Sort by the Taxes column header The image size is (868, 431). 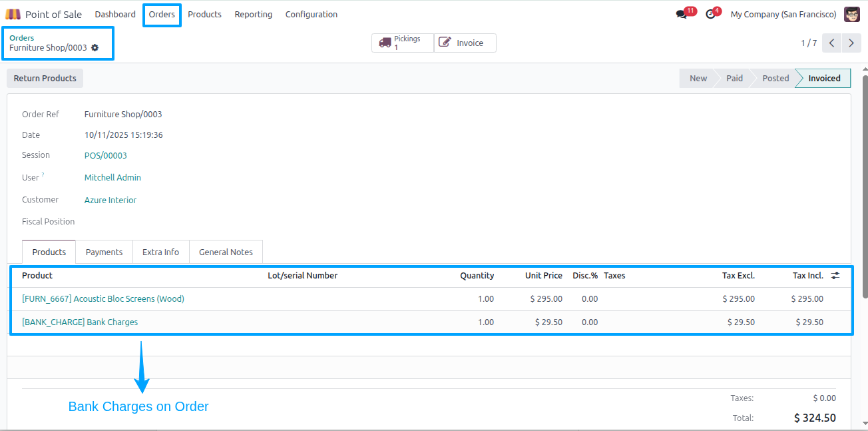pos(614,275)
